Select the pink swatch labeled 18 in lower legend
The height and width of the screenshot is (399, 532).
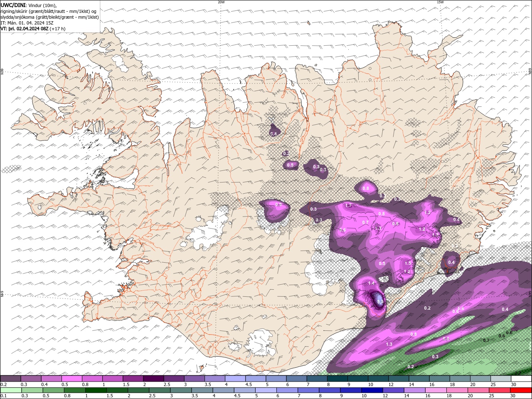point(456,390)
